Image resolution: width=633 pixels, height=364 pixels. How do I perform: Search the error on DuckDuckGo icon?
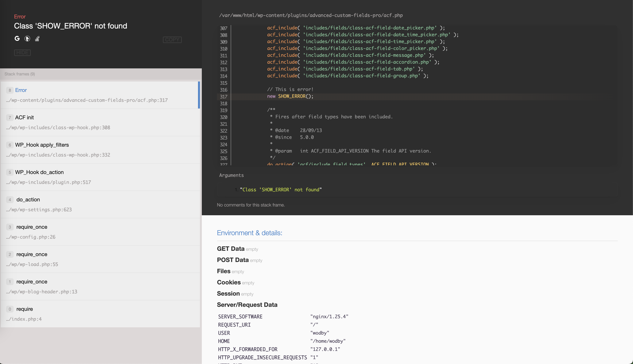[x=27, y=39]
